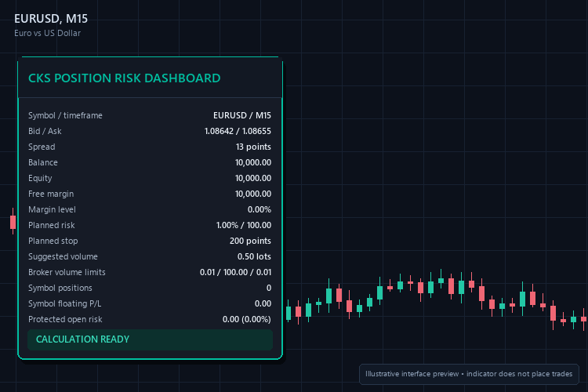The image size is (588, 392).
Task: Select the 'Symbol positions' label
Action: tap(60, 288)
